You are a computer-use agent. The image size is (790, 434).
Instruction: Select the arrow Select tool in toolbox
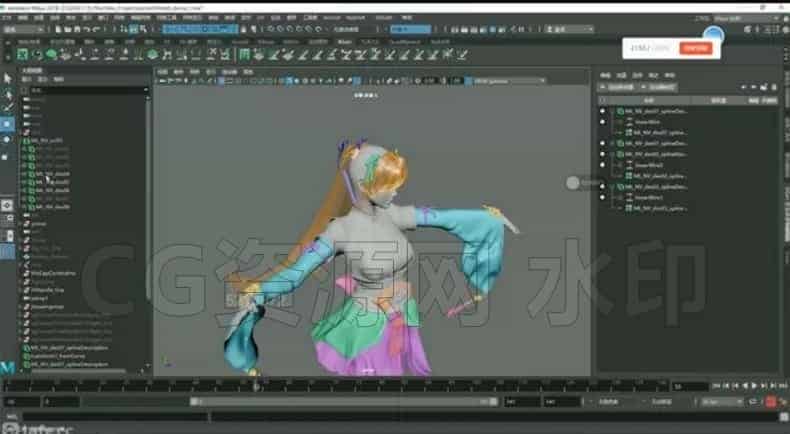7,79
